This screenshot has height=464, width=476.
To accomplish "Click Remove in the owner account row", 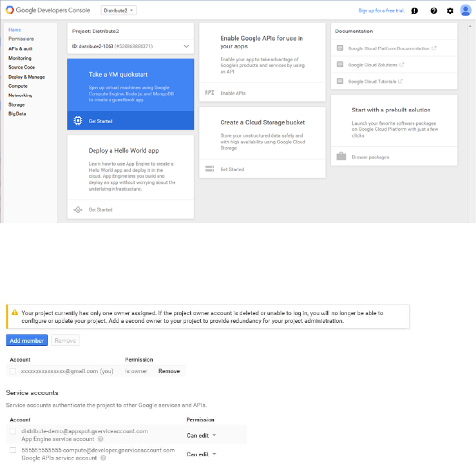I will [169, 371].
